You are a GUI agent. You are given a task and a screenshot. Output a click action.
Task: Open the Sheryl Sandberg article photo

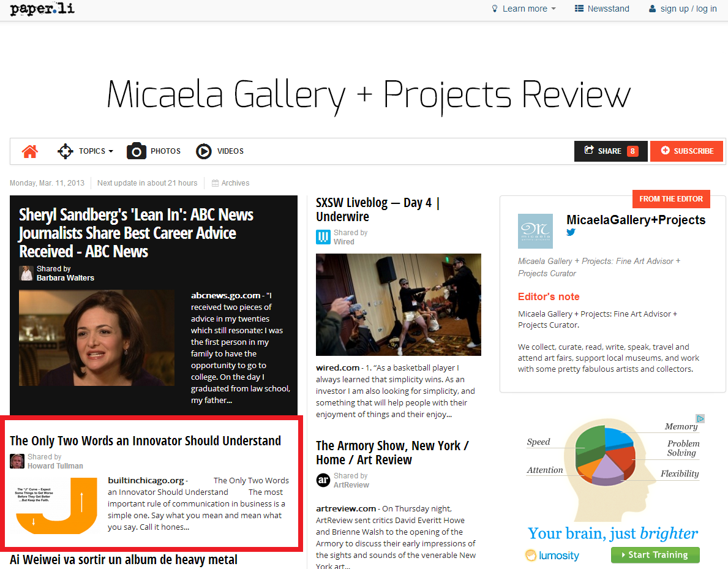coord(97,337)
